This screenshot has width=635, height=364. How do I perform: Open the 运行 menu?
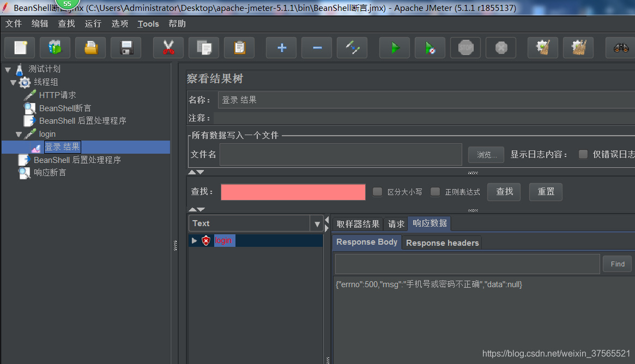point(93,24)
